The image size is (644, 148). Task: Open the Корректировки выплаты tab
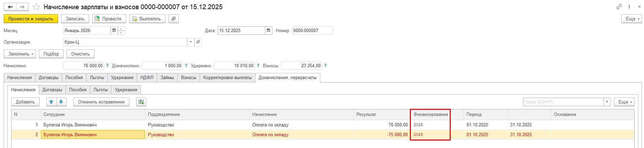[x=227, y=78]
